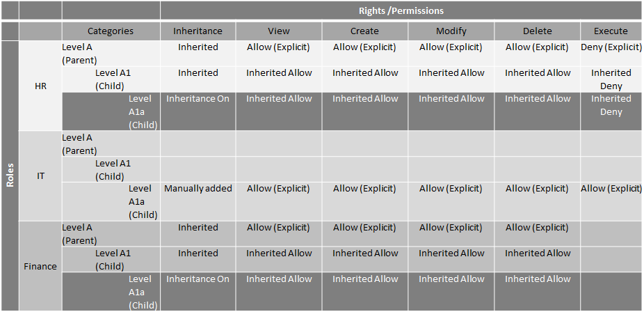644x312 pixels.
Task: Select the Execute column header
Action: (x=611, y=31)
